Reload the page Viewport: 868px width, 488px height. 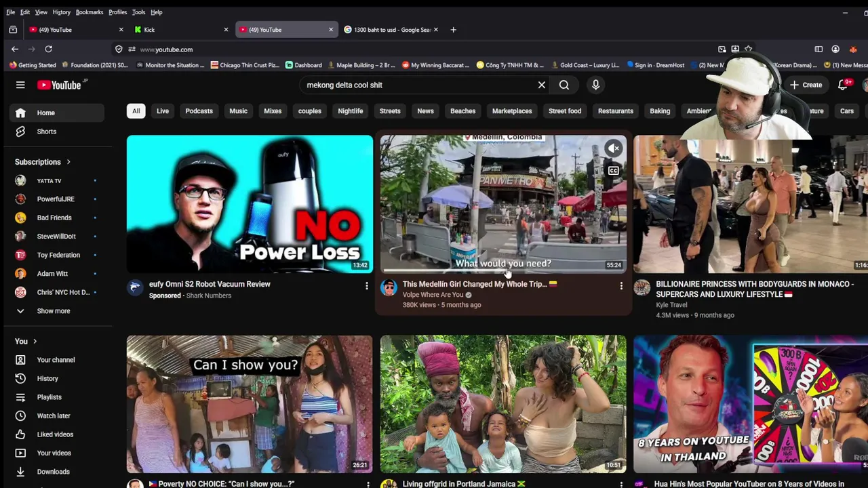(48, 49)
